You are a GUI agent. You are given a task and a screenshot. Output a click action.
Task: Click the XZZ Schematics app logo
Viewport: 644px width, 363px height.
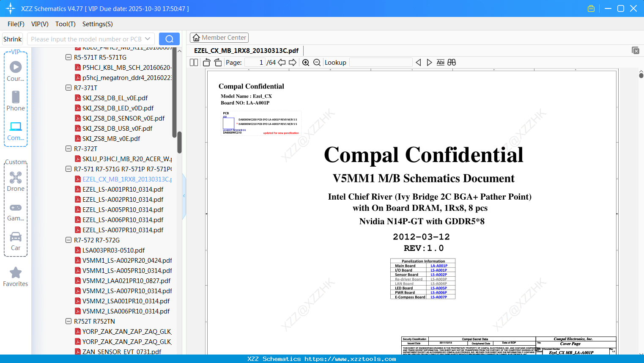coord(10,8)
